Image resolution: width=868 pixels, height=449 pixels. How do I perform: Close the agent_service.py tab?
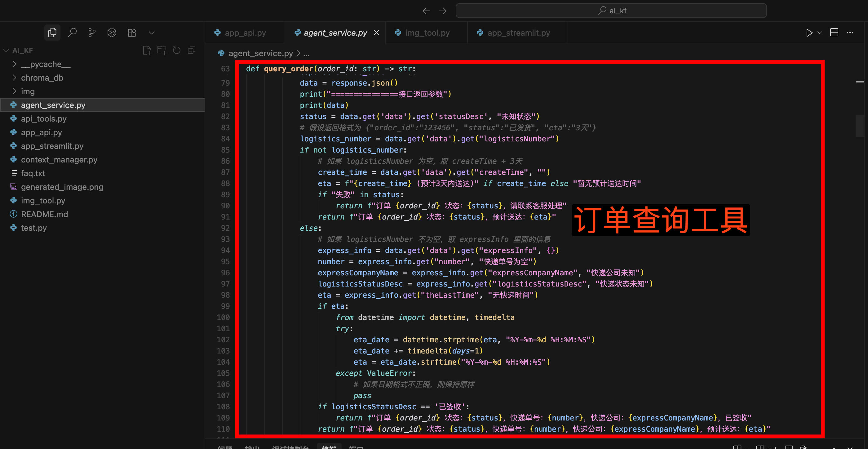coord(376,32)
